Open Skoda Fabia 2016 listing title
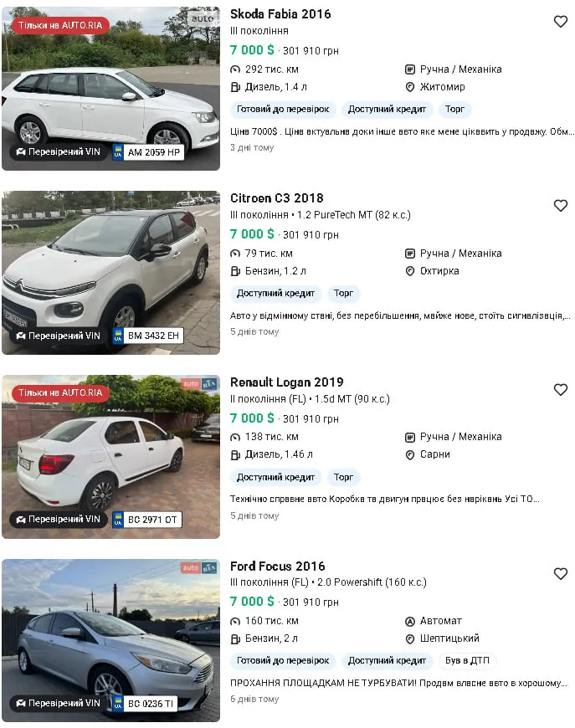 click(280, 14)
